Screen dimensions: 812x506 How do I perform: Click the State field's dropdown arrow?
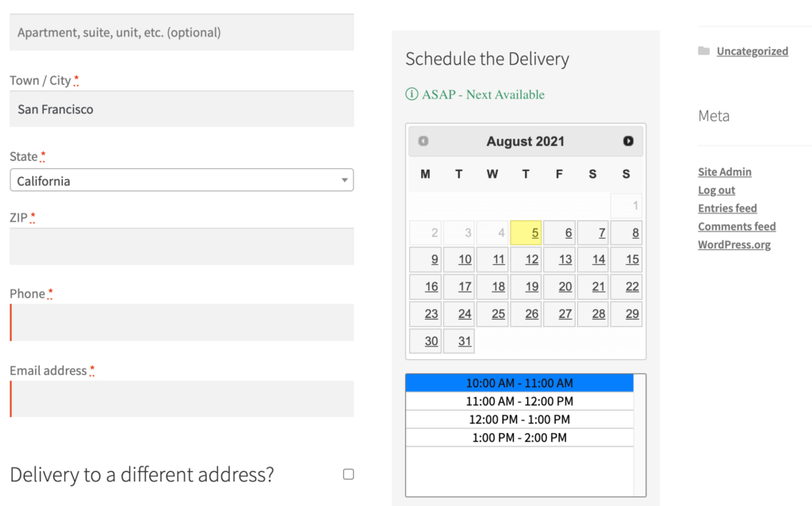(x=345, y=180)
